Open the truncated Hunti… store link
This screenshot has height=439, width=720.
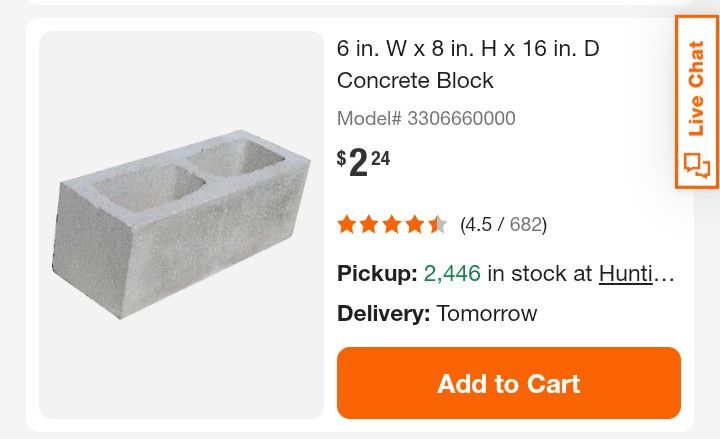coord(637,273)
